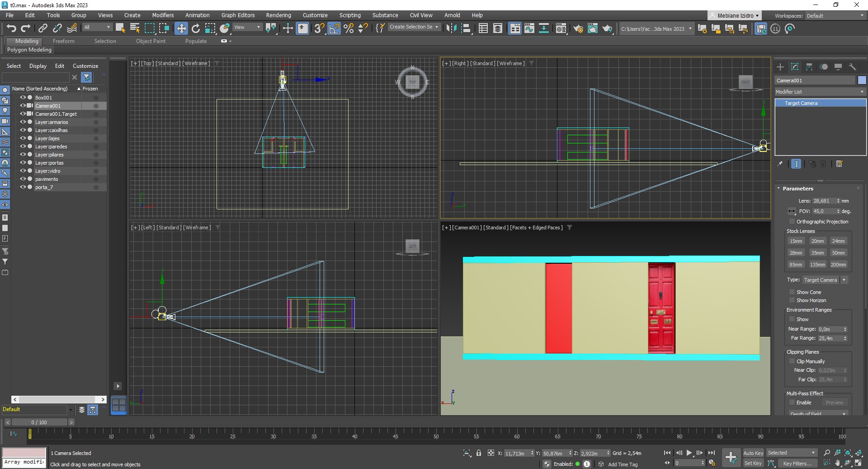The image size is (868, 469).
Task: Switch to the Freeform ribbon tab
Action: [x=63, y=41]
